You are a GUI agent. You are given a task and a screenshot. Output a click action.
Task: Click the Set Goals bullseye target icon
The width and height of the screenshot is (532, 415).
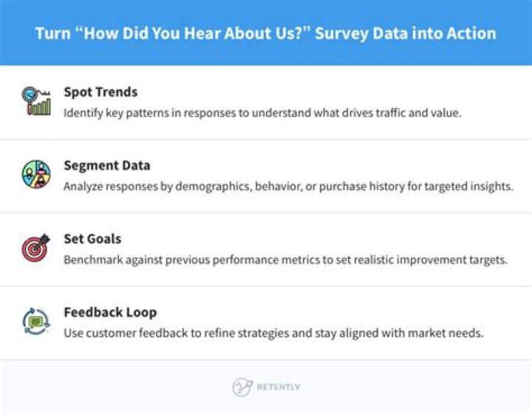36,249
